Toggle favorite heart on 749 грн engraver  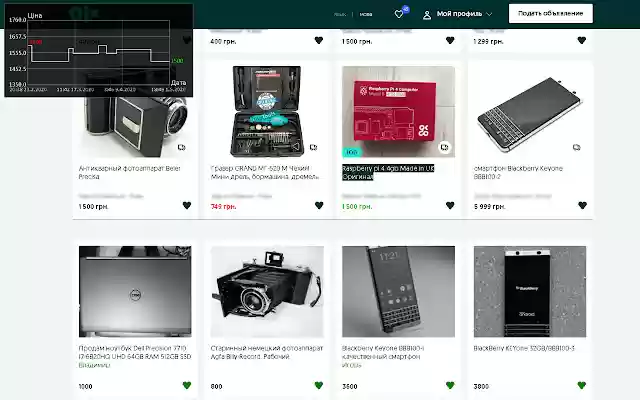tap(319, 206)
